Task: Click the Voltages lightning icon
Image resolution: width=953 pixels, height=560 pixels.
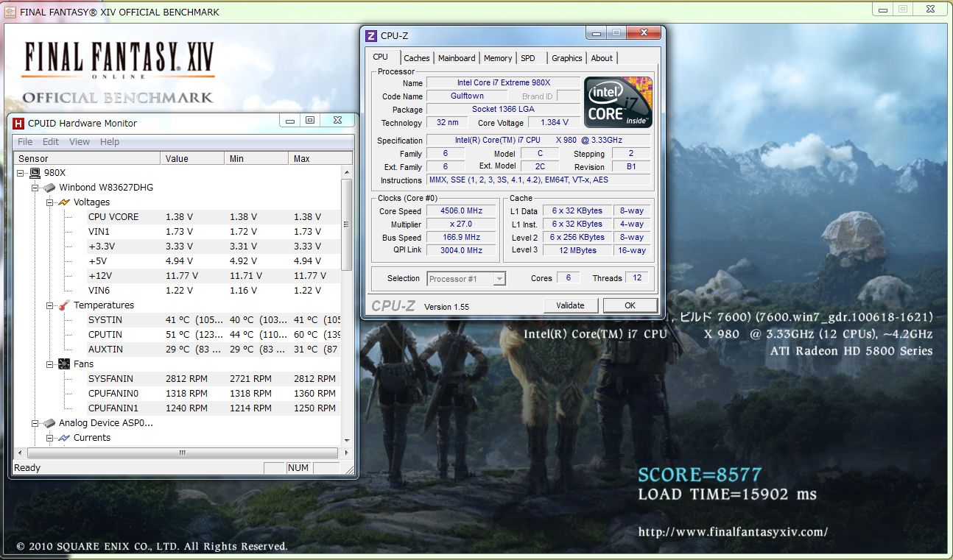Action: 64,202
